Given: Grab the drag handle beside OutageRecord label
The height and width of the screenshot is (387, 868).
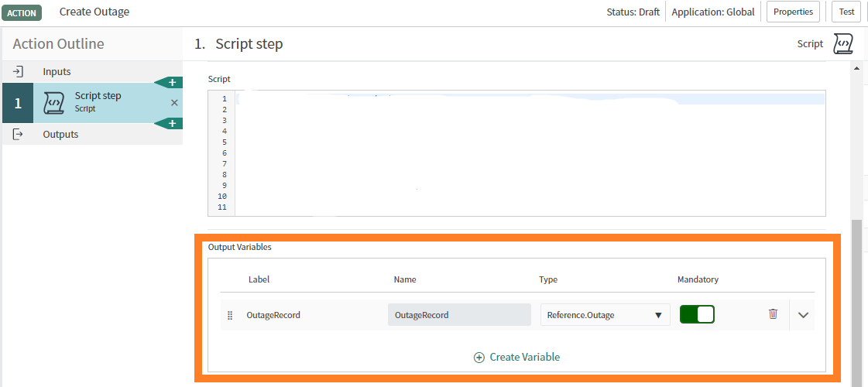Looking at the screenshot, I should [230, 315].
